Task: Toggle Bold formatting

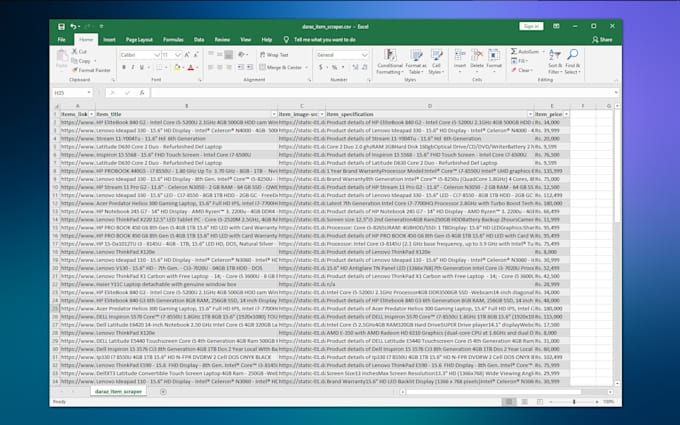Action: [x=124, y=67]
